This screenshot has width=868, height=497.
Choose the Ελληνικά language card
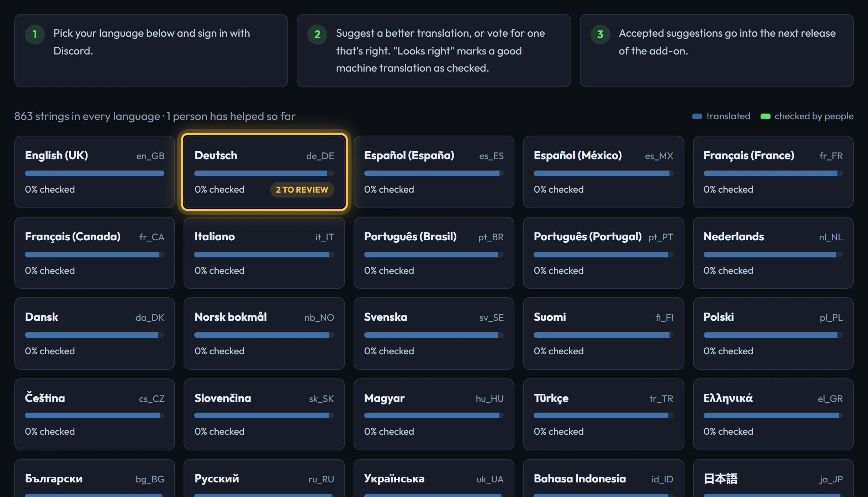pyautogui.click(x=773, y=414)
